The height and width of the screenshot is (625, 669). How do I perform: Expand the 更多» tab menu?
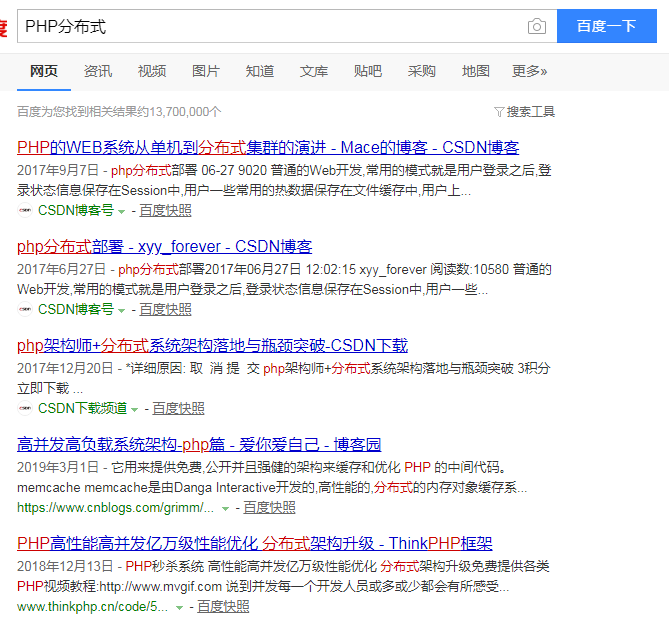[529, 71]
